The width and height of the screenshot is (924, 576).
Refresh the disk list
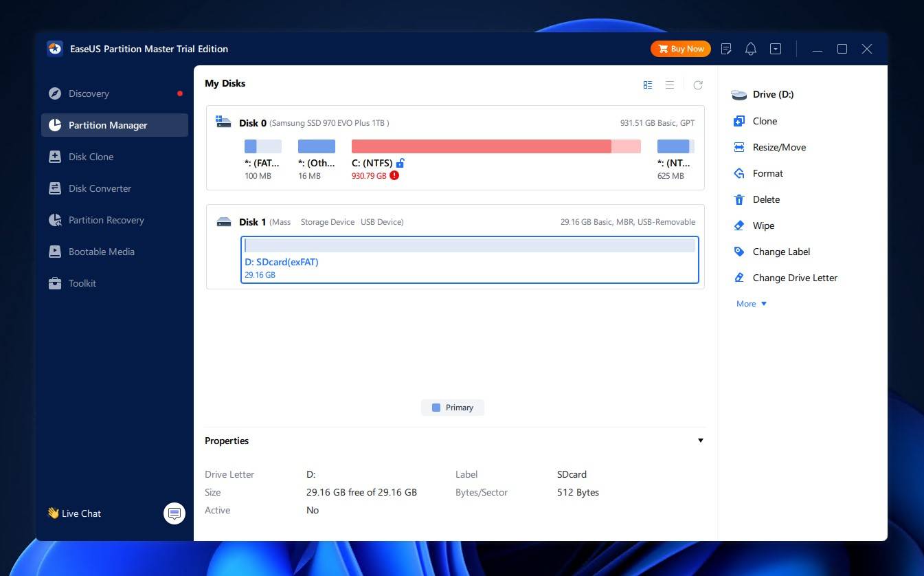[x=698, y=85]
